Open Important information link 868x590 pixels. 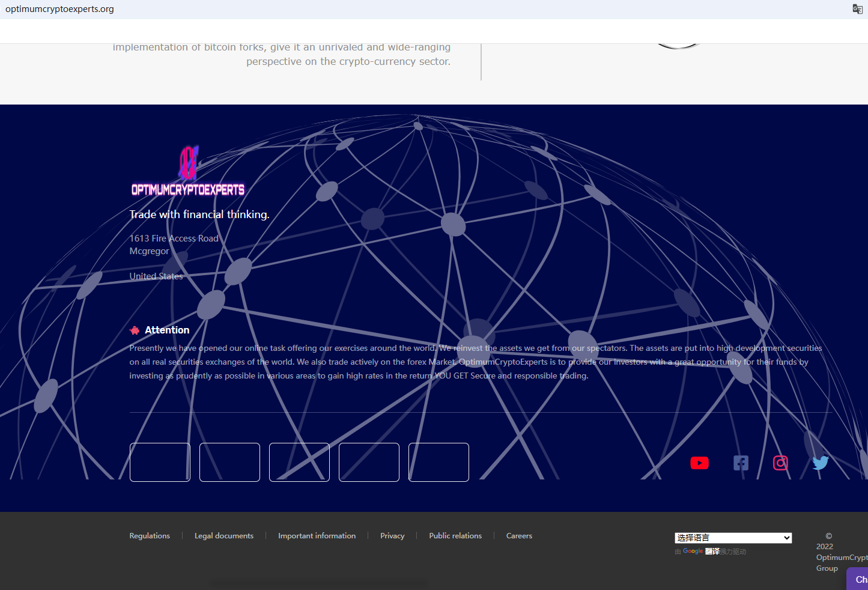point(317,536)
